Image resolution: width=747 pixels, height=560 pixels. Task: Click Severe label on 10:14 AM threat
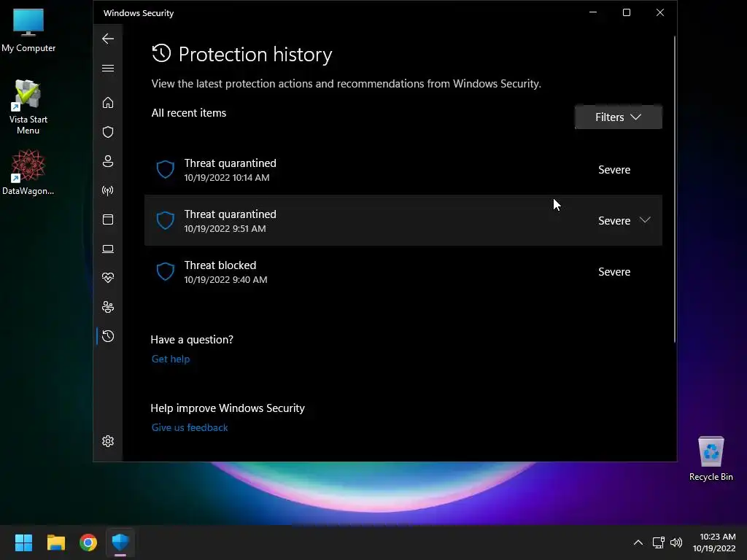point(614,169)
